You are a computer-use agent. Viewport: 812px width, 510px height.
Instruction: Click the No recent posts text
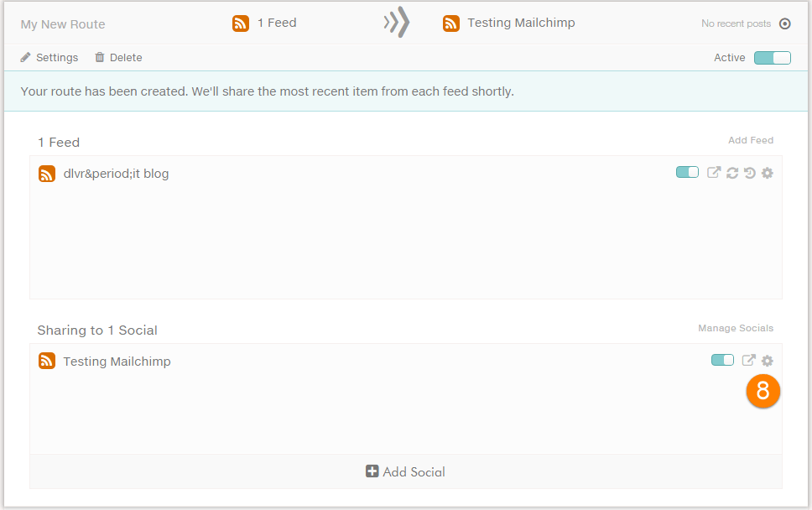736,23
